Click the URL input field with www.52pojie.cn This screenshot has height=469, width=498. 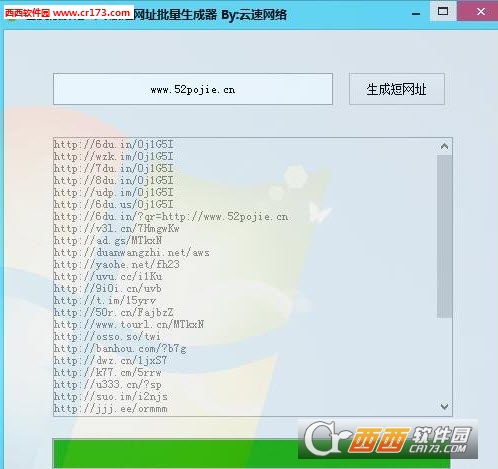pyautogui.click(x=193, y=89)
